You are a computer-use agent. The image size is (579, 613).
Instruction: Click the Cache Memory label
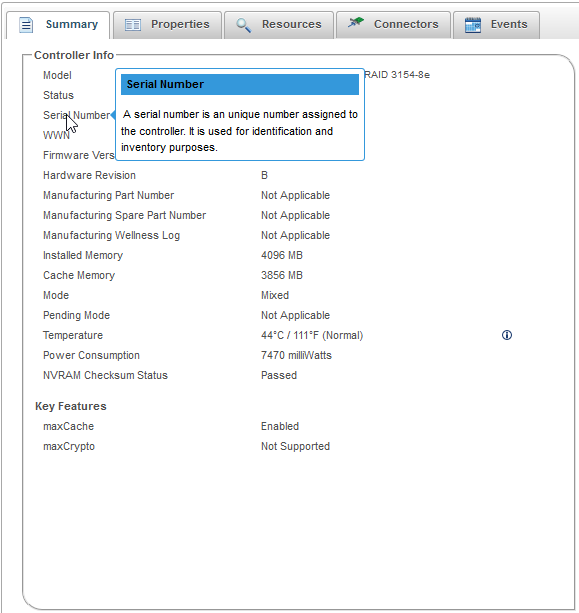coord(79,275)
